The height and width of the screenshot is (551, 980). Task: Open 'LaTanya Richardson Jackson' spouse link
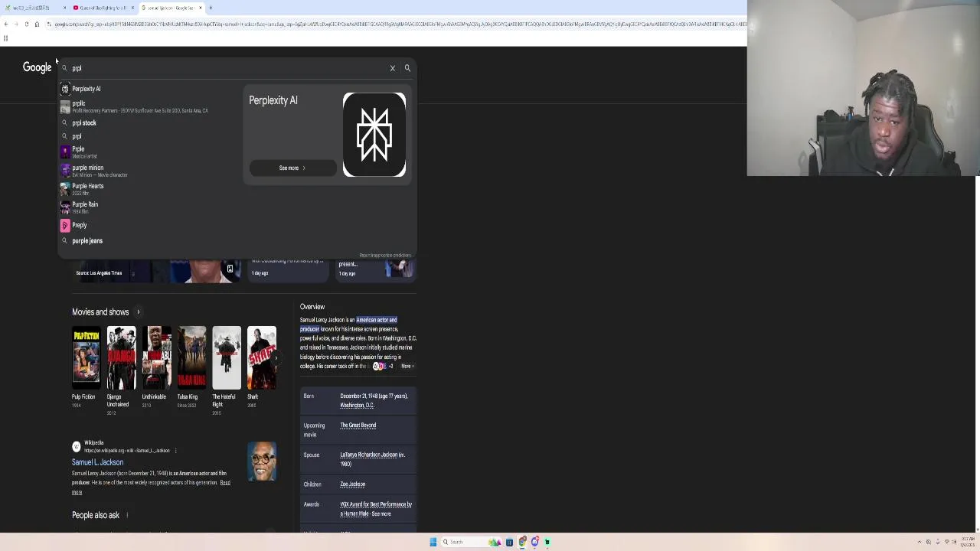[371, 455]
